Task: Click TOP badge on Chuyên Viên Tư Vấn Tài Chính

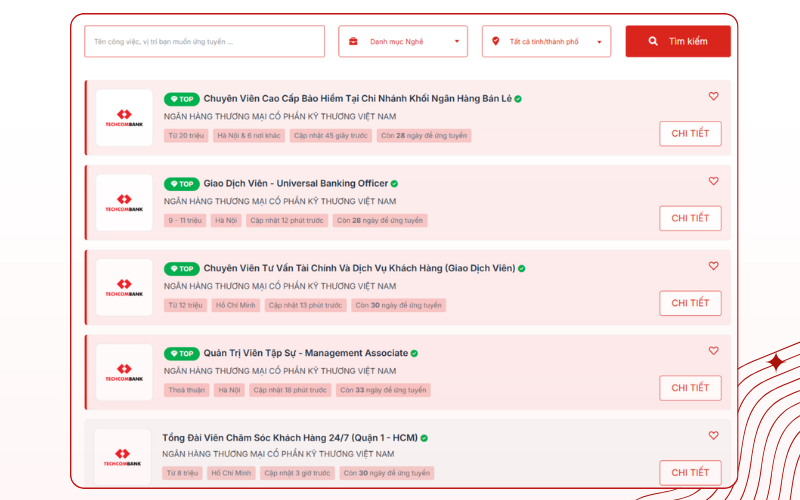Action: click(182, 268)
